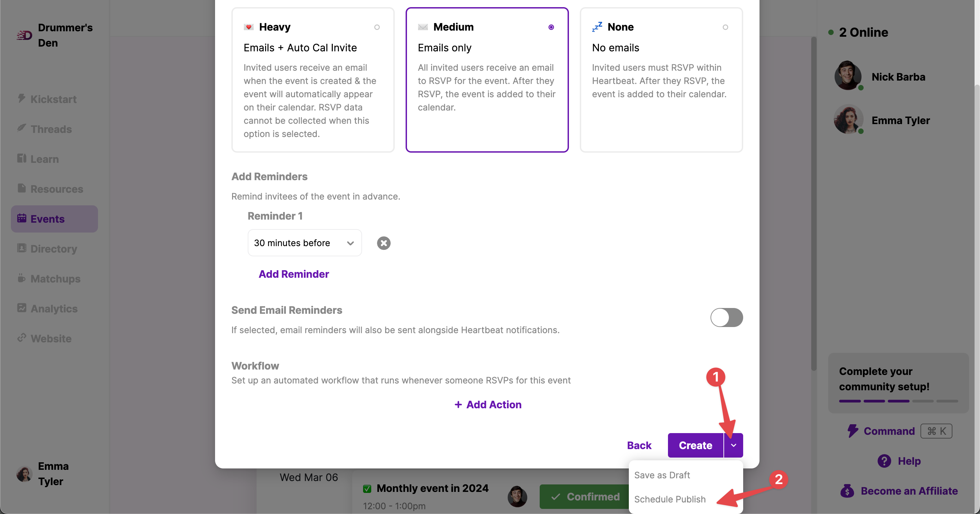Image resolution: width=980 pixels, height=514 pixels.
Task: Remove Reminder 1 with the X icon
Action: point(383,243)
